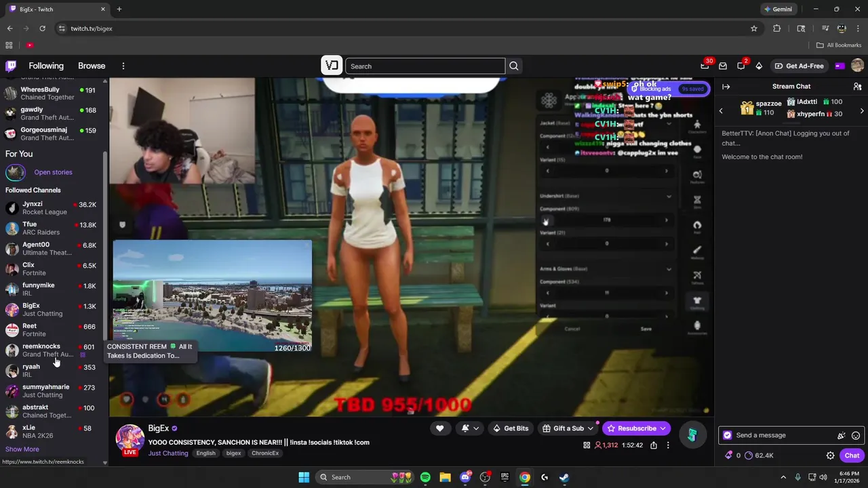Open a new browser tab
The width and height of the screenshot is (868, 488).
point(119,9)
